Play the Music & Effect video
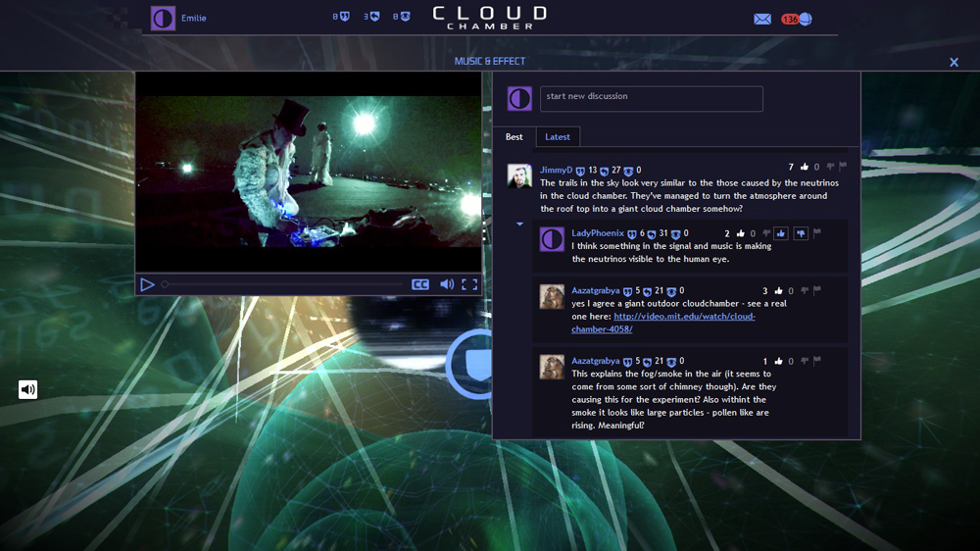980x551 pixels. (x=147, y=284)
